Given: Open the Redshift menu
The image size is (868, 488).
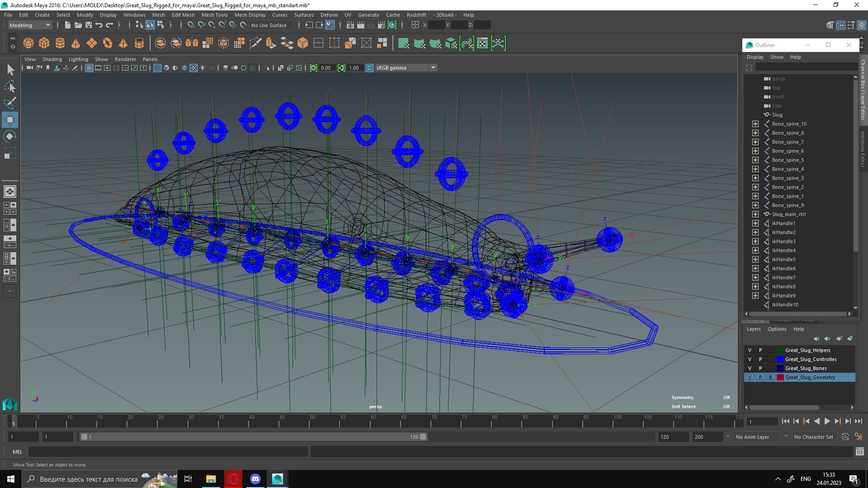Looking at the screenshot, I should click(x=416, y=15).
